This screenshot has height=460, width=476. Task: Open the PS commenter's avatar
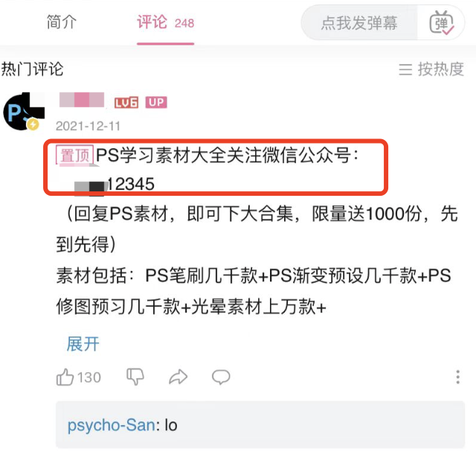(24, 111)
